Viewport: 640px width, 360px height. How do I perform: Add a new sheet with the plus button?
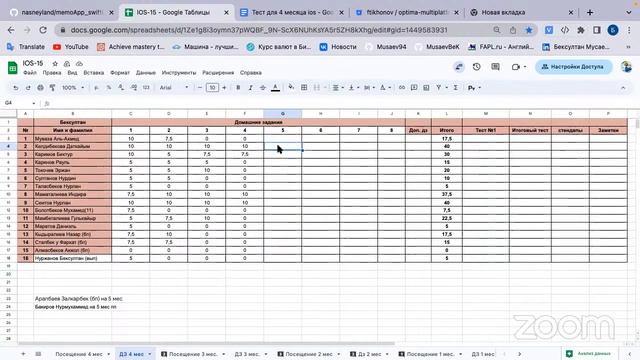pyautogui.click(x=23, y=354)
